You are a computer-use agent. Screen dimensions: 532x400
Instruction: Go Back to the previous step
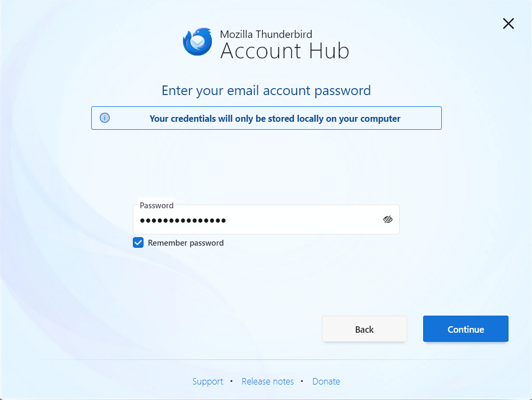click(x=364, y=328)
